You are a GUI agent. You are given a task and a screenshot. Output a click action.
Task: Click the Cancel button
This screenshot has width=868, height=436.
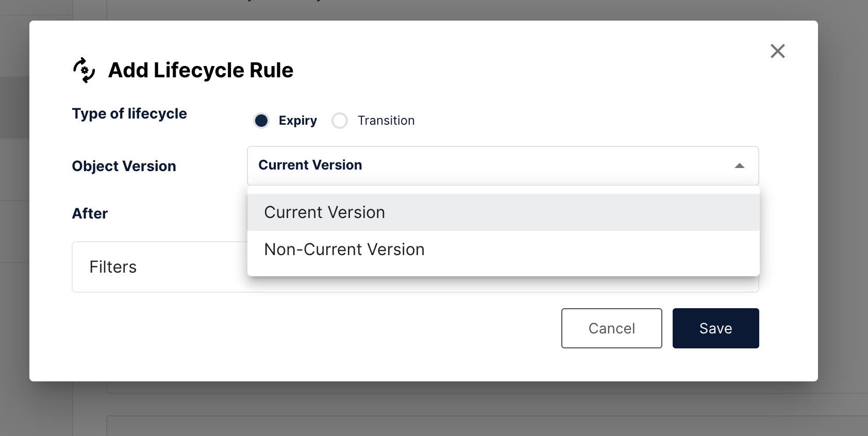[611, 328]
